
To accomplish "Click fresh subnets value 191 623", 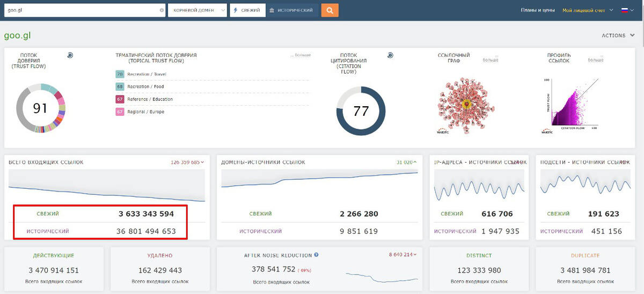I will pyautogui.click(x=604, y=214).
